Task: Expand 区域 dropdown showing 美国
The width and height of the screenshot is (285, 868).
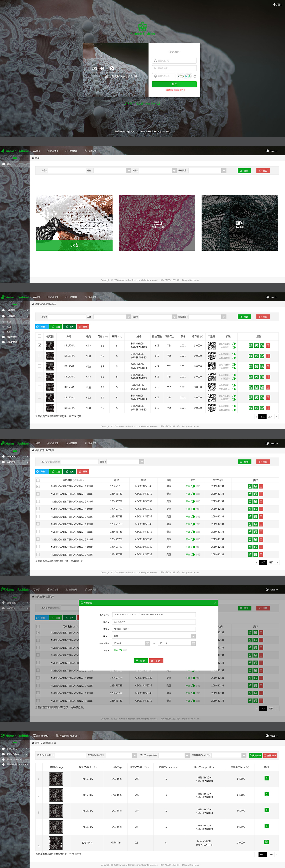Action: pyautogui.click(x=193, y=636)
